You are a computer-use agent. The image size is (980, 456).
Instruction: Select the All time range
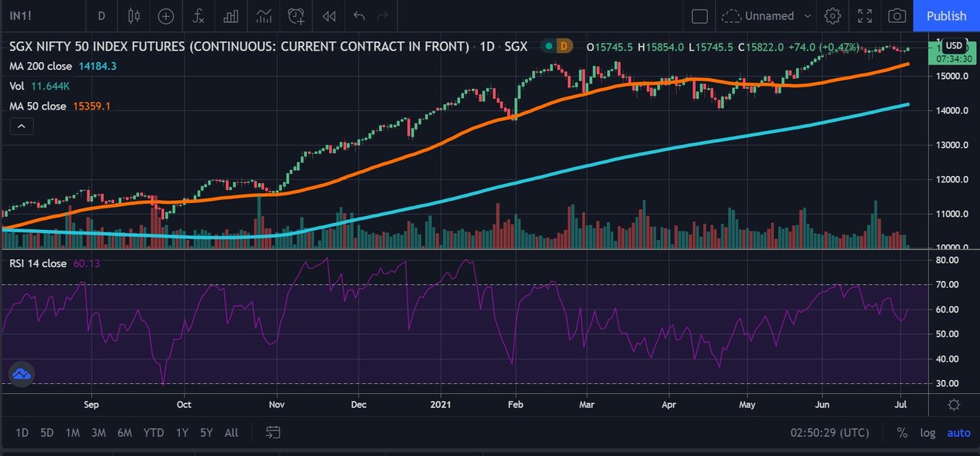231,433
